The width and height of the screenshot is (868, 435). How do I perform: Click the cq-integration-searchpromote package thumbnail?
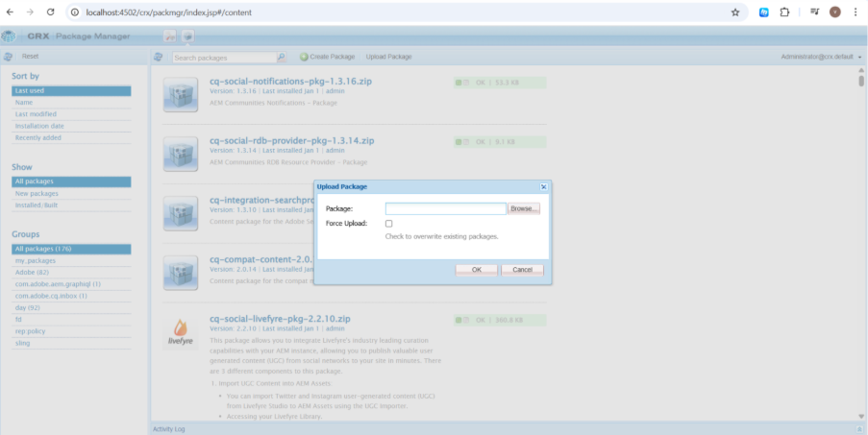tap(181, 213)
